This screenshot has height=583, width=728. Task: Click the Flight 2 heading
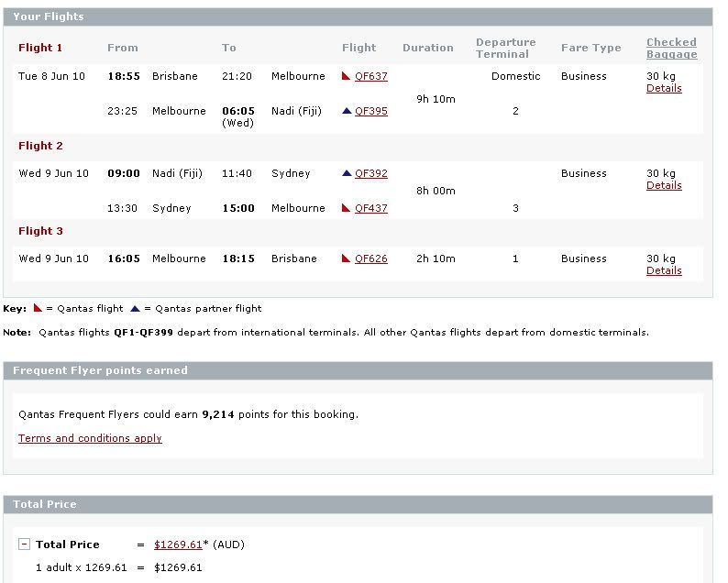pyautogui.click(x=40, y=146)
